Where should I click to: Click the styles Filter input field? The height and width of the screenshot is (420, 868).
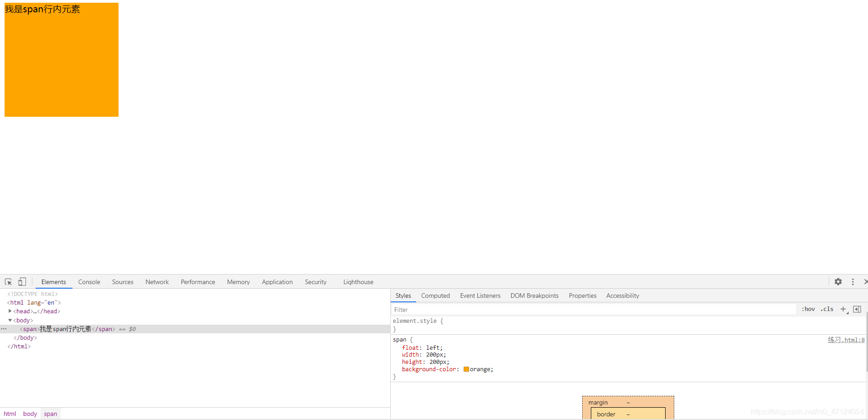coord(594,310)
